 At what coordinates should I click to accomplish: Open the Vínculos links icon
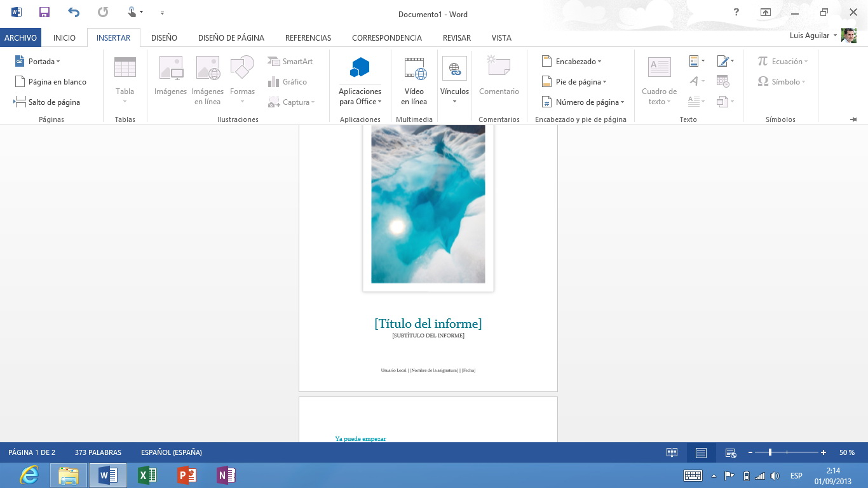point(454,69)
